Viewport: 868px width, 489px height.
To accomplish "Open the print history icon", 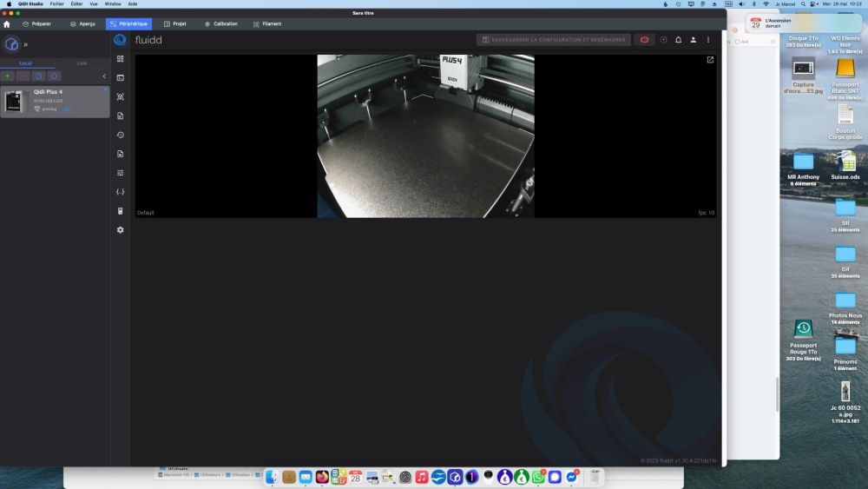I will coord(120,135).
